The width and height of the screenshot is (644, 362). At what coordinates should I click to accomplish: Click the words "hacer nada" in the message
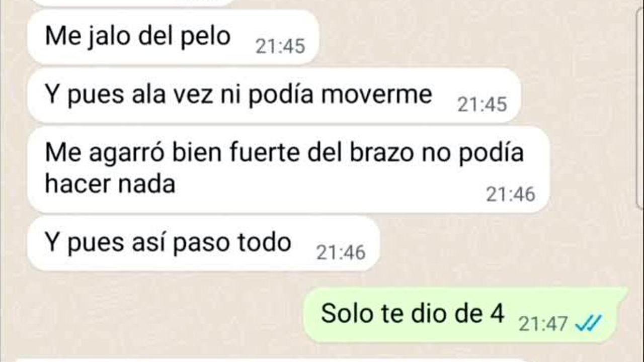pyautogui.click(x=110, y=184)
